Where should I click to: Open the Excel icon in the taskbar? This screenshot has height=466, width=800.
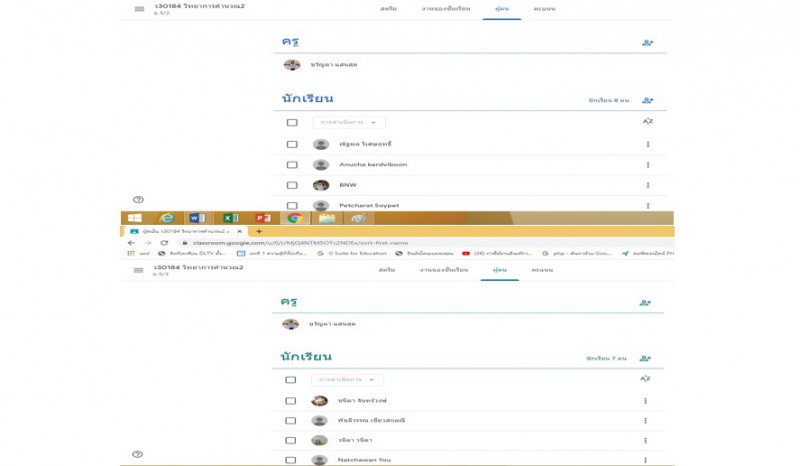pos(230,218)
